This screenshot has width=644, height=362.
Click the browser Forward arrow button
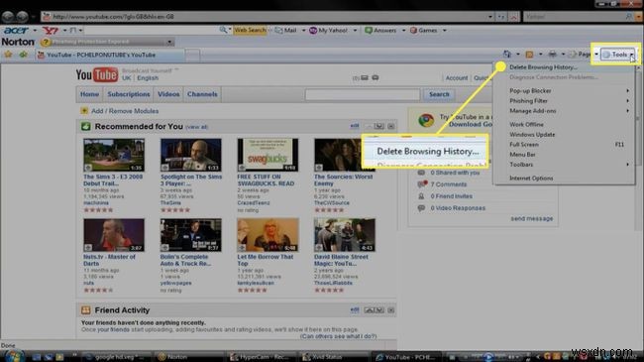tap(22, 17)
